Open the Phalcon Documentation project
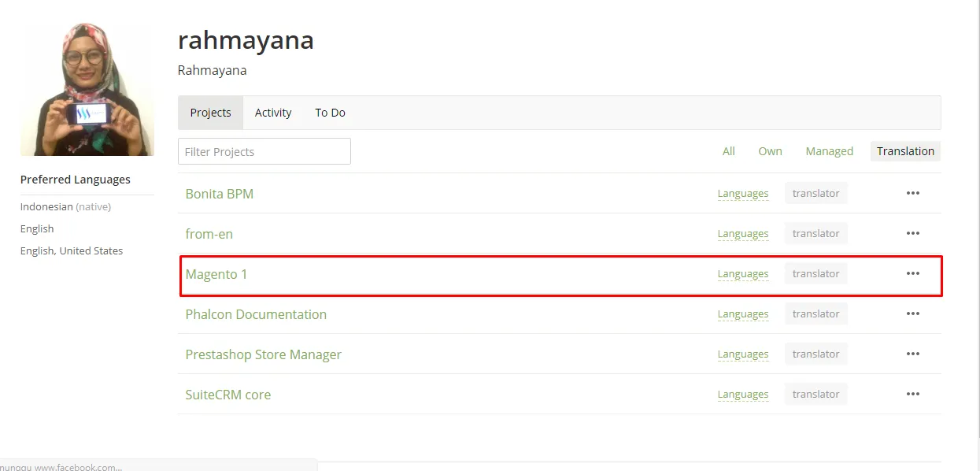The height and width of the screenshot is (471, 980). (x=256, y=314)
